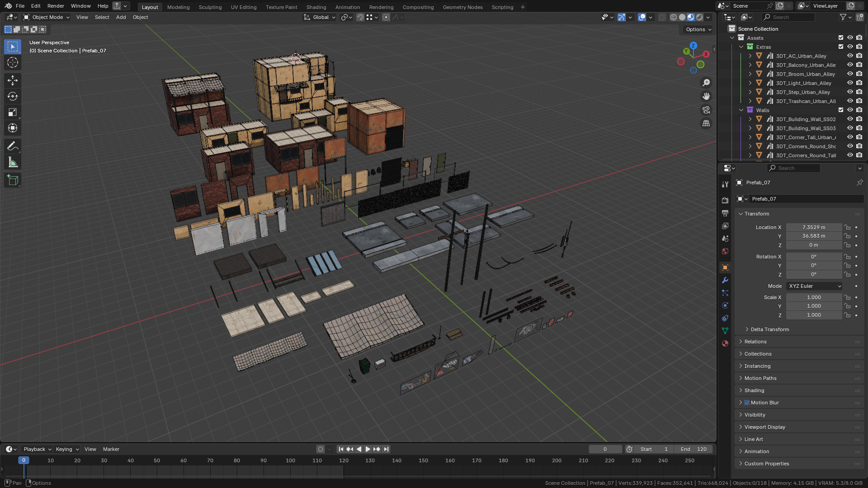The height and width of the screenshot is (488, 868).
Task: Open the Render menu
Action: (56, 6)
